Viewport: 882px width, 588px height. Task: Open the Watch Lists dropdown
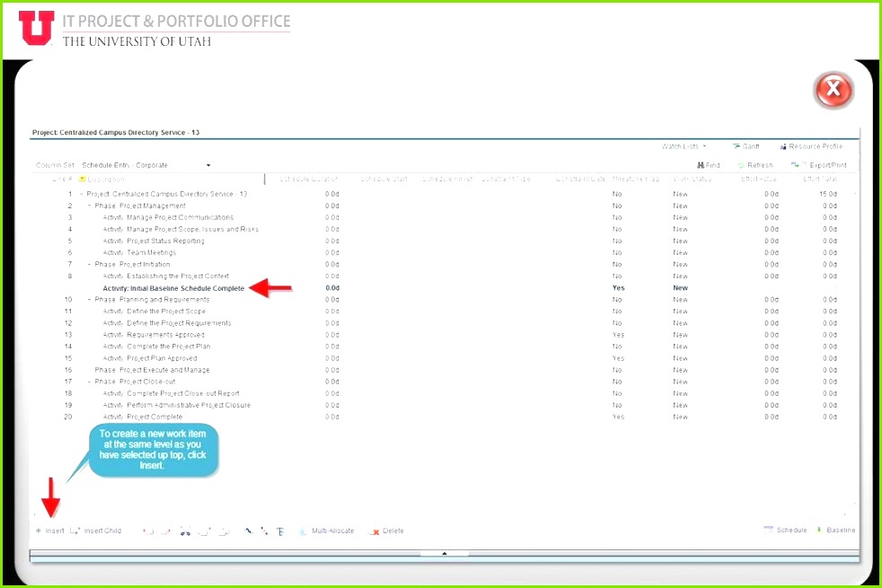click(684, 146)
